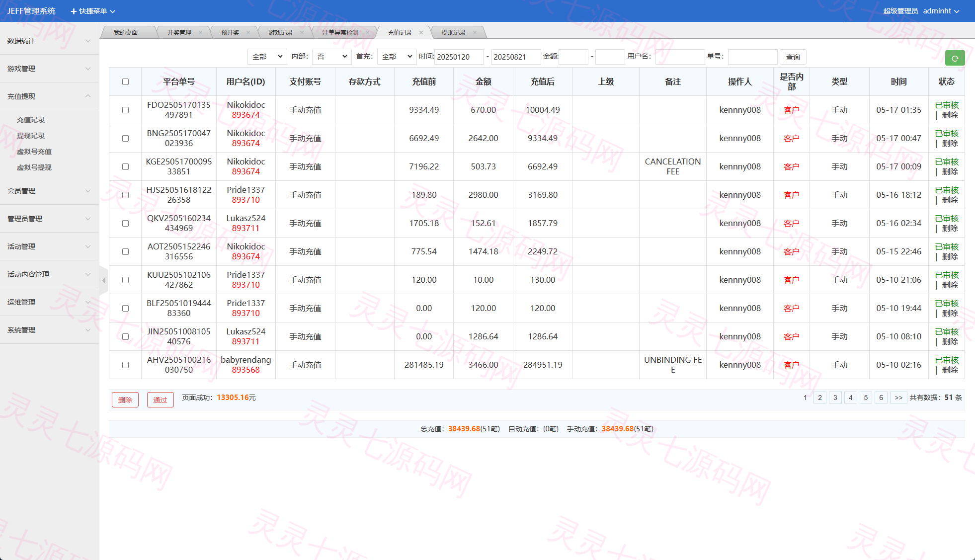The height and width of the screenshot is (560, 975).
Task: Open 虚拟号充值 in the sidebar
Action: [x=34, y=152]
